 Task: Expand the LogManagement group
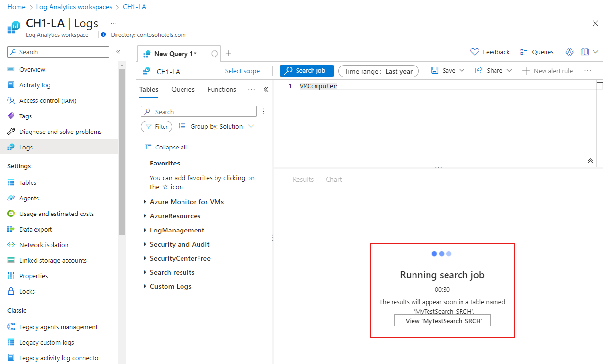click(177, 230)
